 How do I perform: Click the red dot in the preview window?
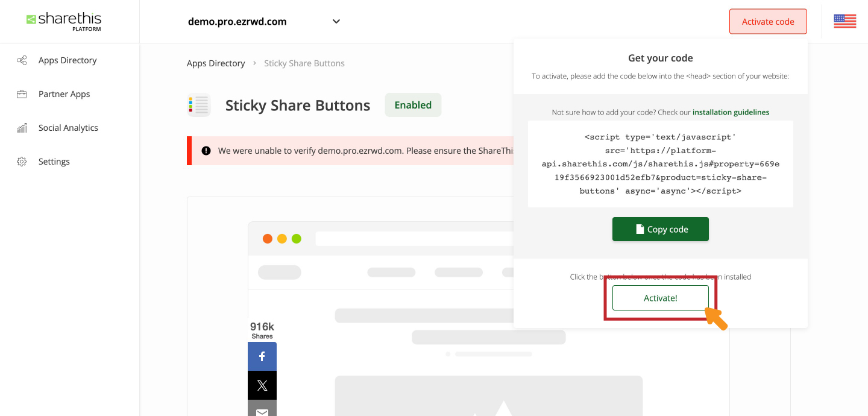[x=268, y=239]
